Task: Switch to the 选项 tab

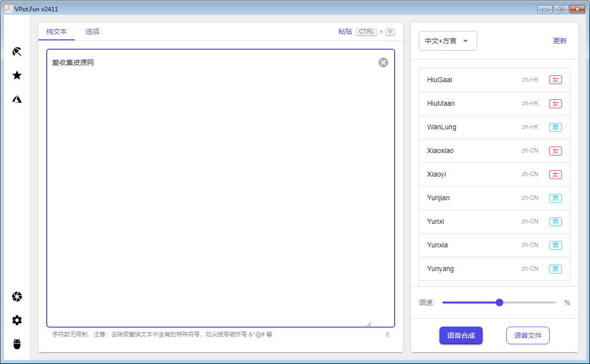Action: click(92, 31)
